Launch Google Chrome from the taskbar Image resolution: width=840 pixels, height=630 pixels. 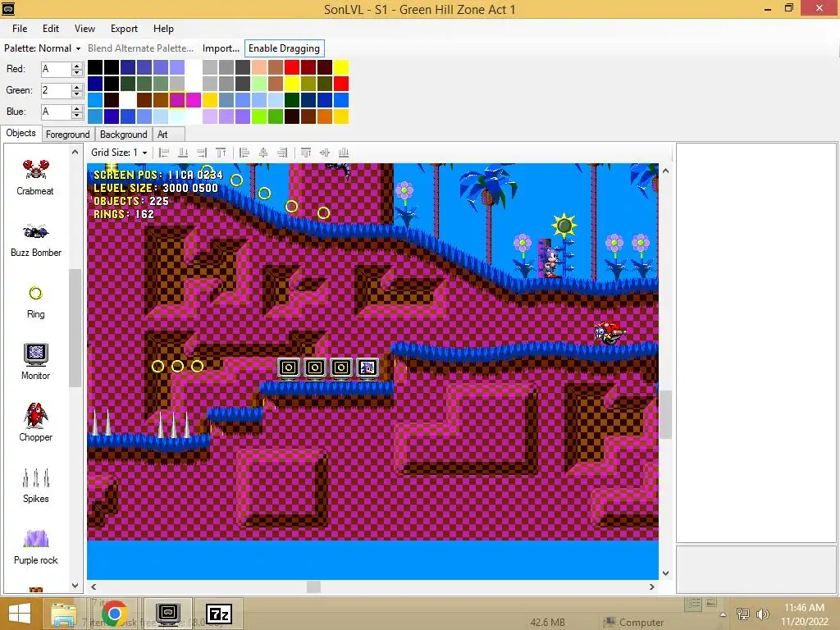click(x=114, y=614)
